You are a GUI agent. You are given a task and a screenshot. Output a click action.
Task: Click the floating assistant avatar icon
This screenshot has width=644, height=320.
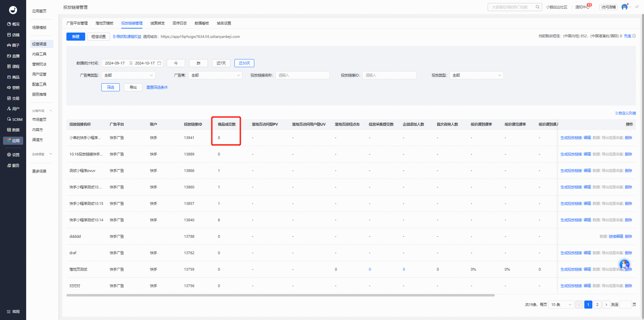point(625,265)
